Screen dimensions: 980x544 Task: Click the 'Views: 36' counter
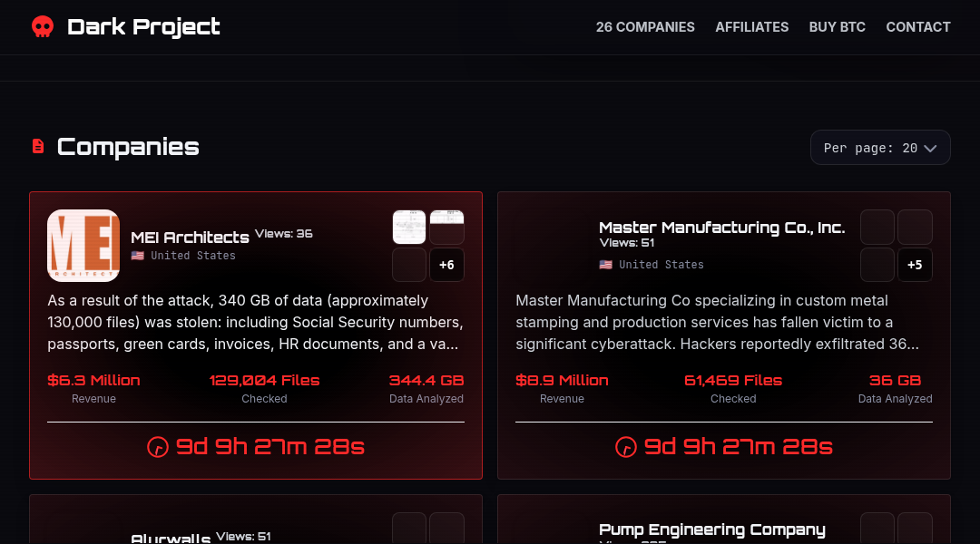[x=284, y=234]
